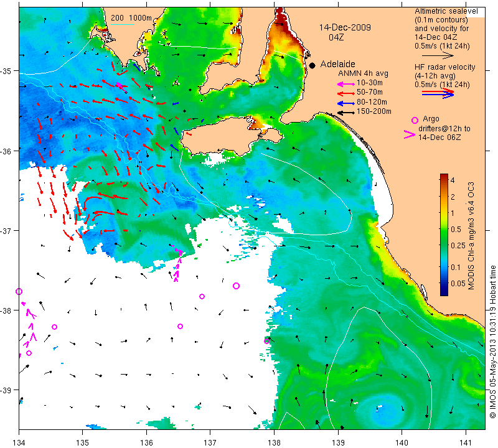Viewport: 498px width, 448px height.
Task: Click the latitude axis label -38
Action: [6, 310]
